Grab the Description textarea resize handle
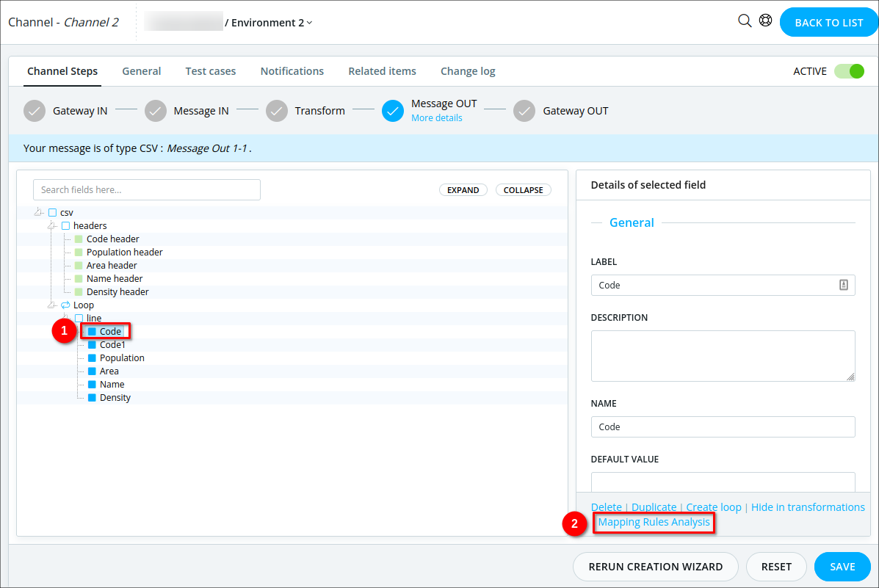The height and width of the screenshot is (588, 879). pos(850,377)
